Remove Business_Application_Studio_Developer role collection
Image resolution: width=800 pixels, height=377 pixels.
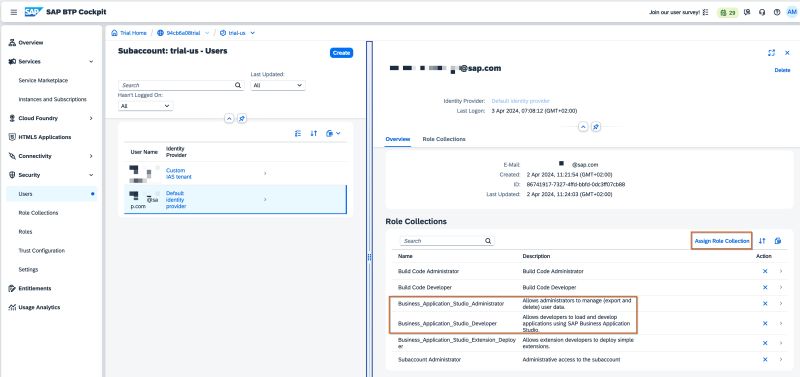765,323
